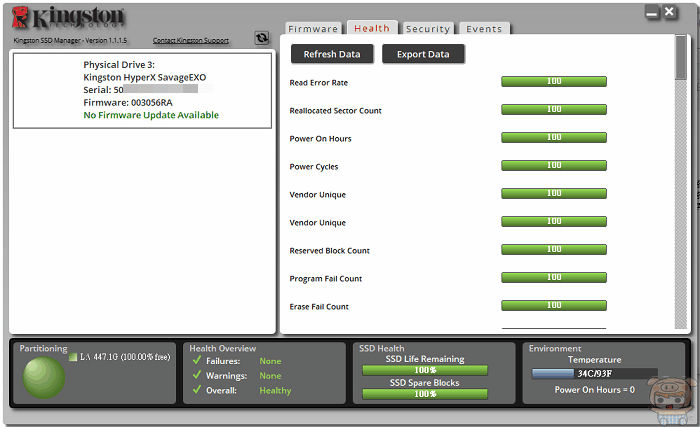Open the Contact Kingston Support link
This screenshot has height=427, width=700.
point(191,40)
